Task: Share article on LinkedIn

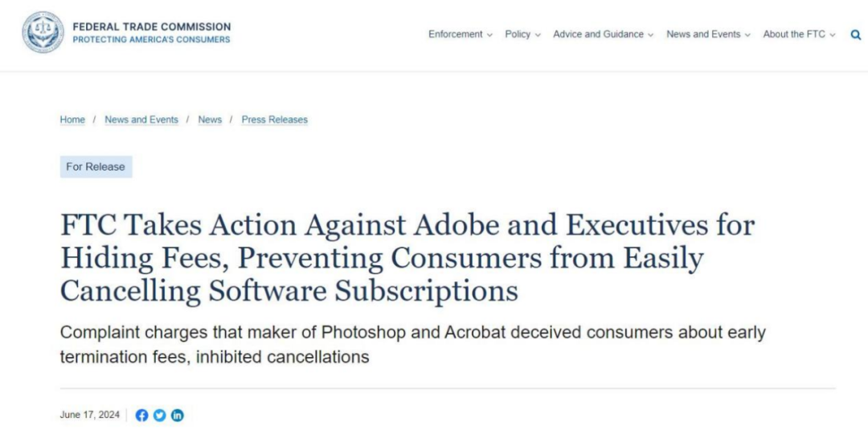Action: coord(178,415)
